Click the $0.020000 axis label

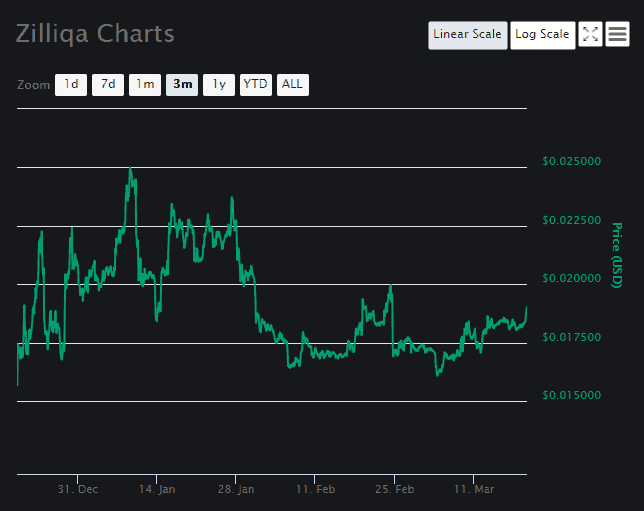[571, 279]
